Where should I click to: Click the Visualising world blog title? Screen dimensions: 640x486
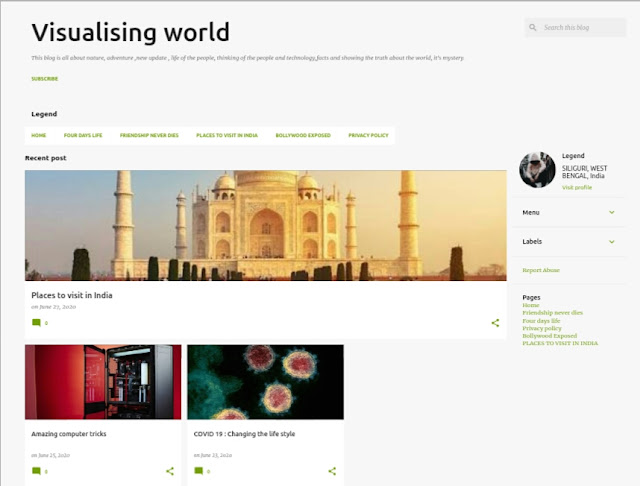point(131,32)
